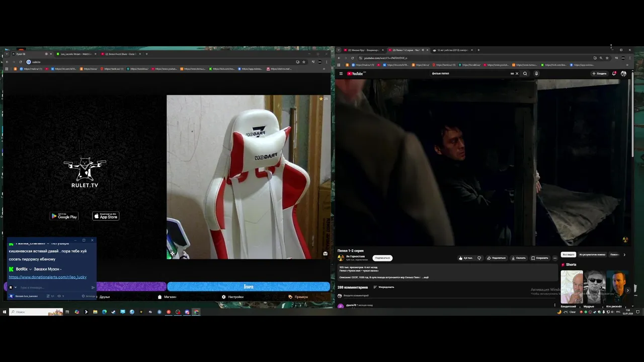Reload the rulet.tv browser page
Image resolution: width=644 pixels, height=362 pixels.
click(21, 62)
